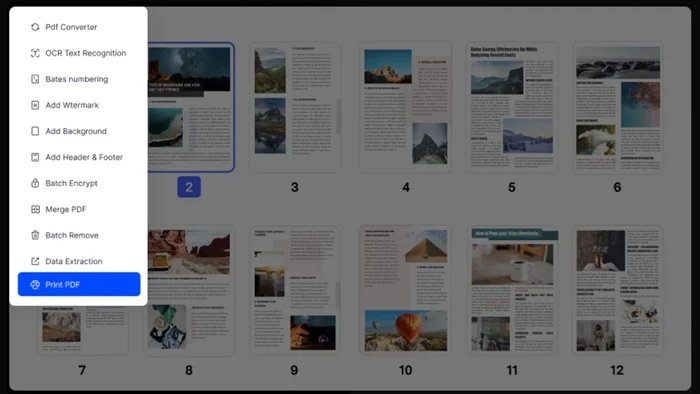Image resolution: width=700 pixels, height=394 pixels.
Task: Open page 3 thumbnail
Action: [295, 107]
